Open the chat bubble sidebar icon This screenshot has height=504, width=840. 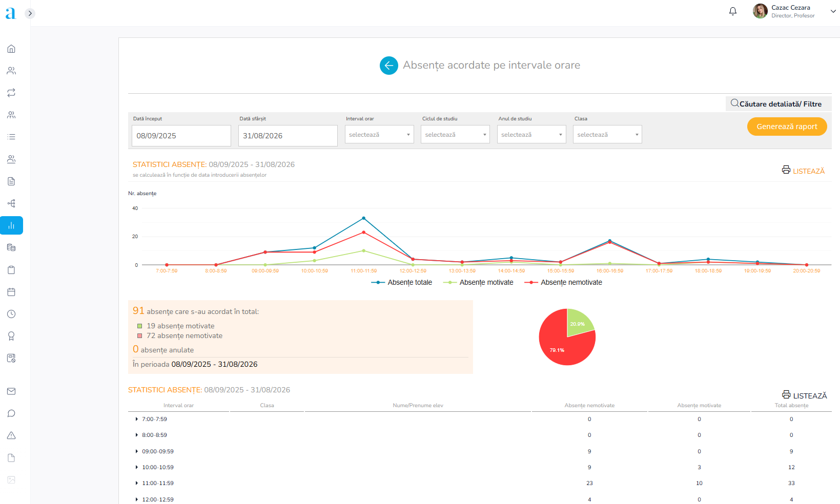click(x=11, y=413)
